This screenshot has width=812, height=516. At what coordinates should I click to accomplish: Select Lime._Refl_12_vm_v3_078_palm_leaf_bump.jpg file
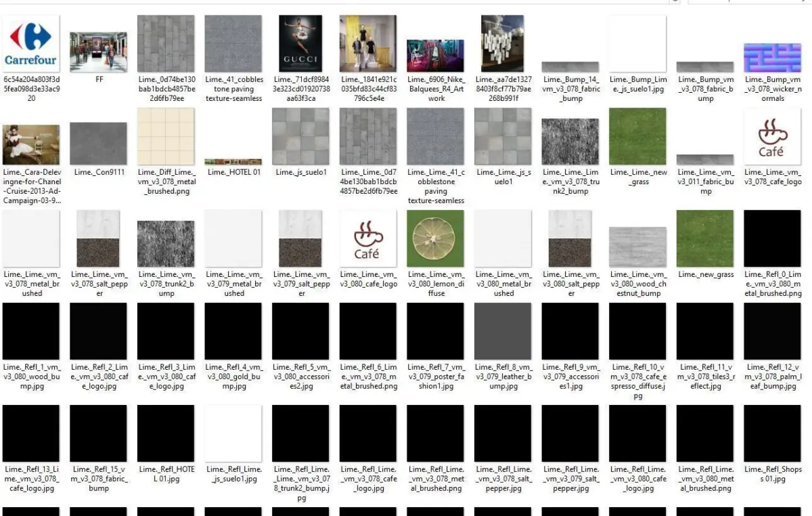point(773,331)
